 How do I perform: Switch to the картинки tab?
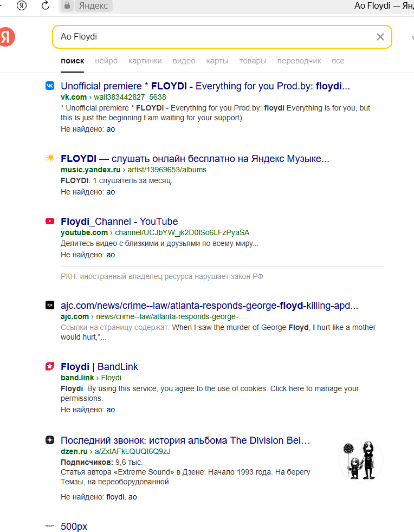pyautogui.click(x=145, y=61)
